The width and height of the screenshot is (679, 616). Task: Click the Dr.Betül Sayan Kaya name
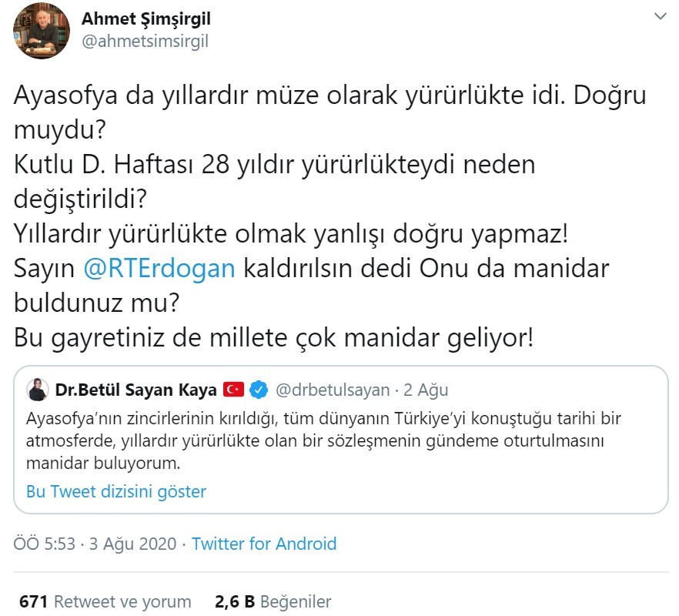click(135, 390)
